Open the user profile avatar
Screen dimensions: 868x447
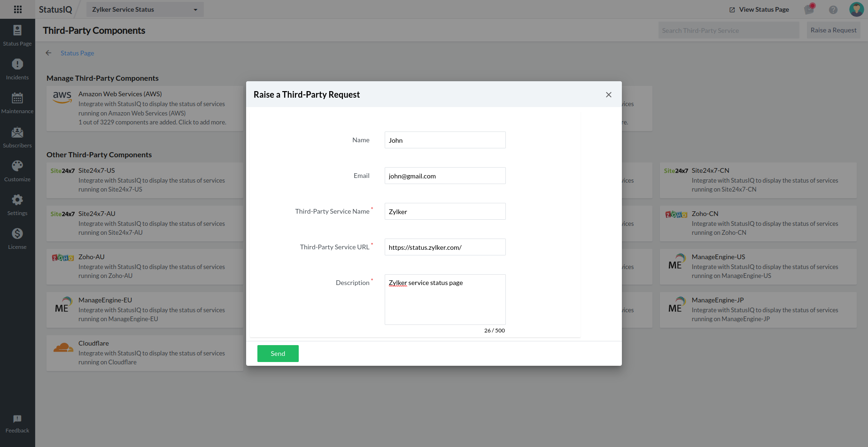(857, 9)
